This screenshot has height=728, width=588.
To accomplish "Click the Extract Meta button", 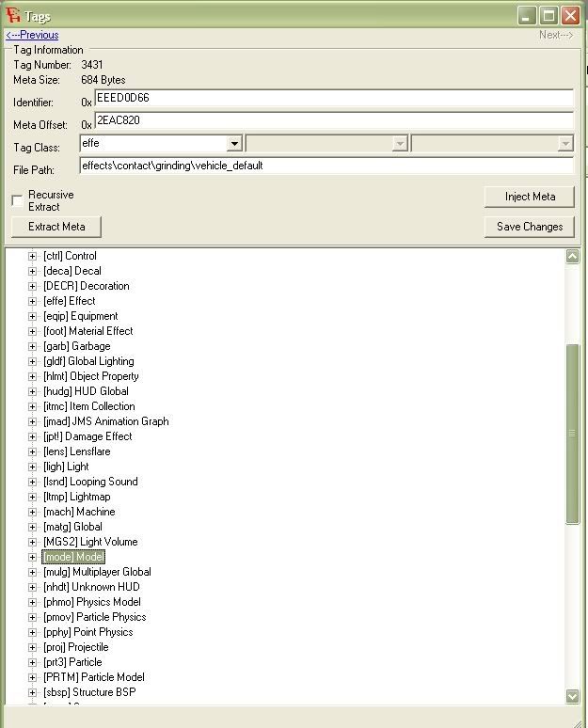I will (x=56, y=227).
